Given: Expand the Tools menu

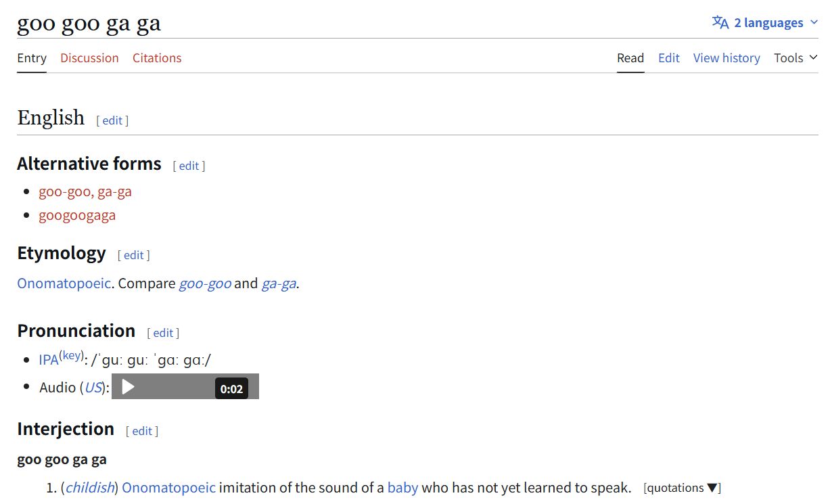Looking at the screenshot, I should click(x=796, y=58).
